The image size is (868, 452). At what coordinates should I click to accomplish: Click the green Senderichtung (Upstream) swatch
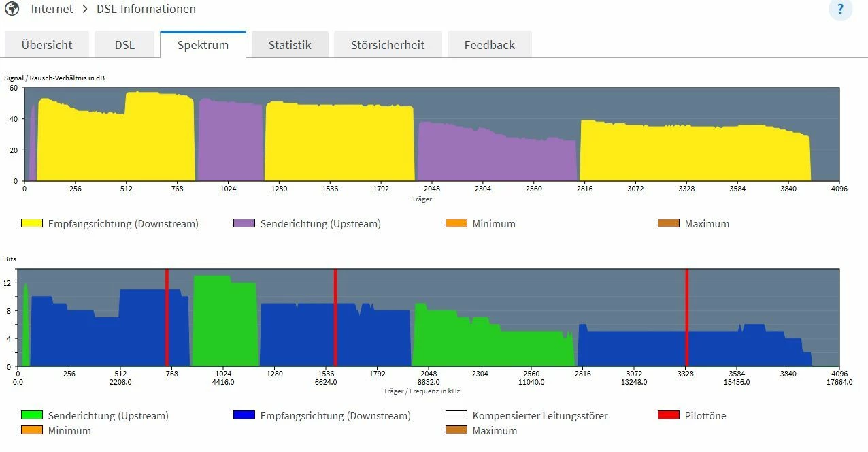(x=32, y=415)
